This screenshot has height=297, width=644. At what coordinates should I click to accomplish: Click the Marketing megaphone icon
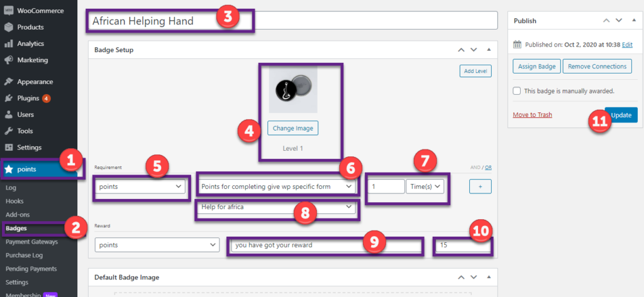(x=9, y=60)
